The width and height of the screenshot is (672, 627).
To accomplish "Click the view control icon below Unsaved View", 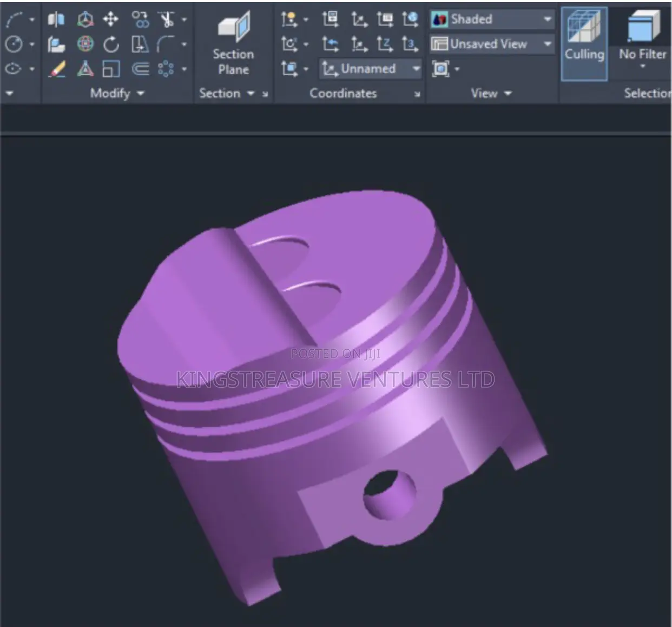I will pyautogui.click(x=441, y=69).
